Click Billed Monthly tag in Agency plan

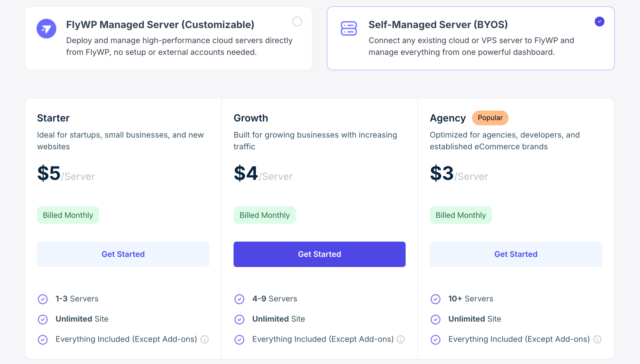(461, 215)
